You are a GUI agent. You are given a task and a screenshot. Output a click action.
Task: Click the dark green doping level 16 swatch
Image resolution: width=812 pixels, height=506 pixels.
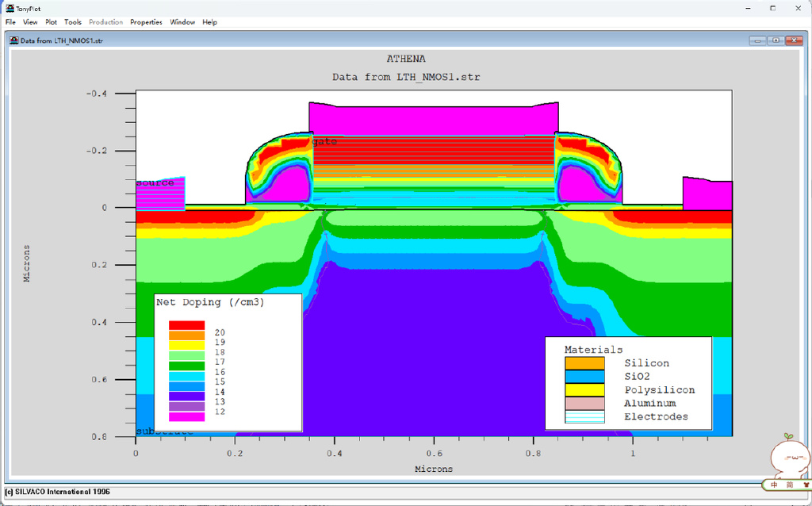tap(186, 366)
